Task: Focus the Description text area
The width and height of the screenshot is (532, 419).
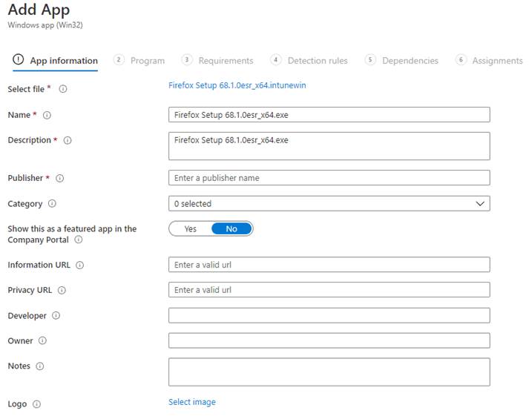Action: [329, 146]
